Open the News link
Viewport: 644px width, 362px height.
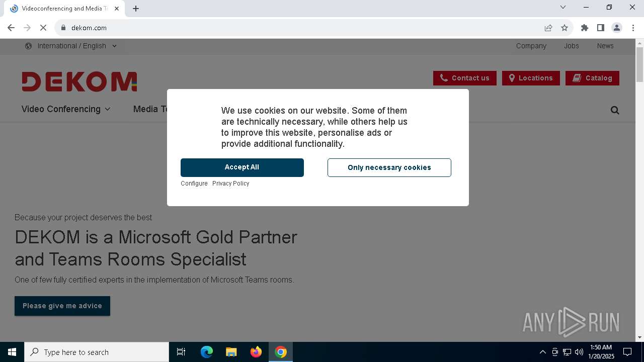(x=605, y=46)
